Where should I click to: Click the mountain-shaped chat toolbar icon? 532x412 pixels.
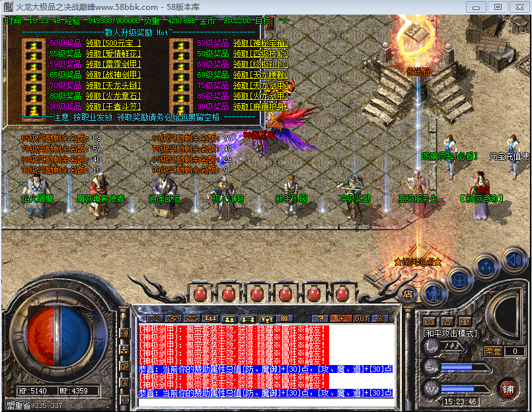[155, 319]
